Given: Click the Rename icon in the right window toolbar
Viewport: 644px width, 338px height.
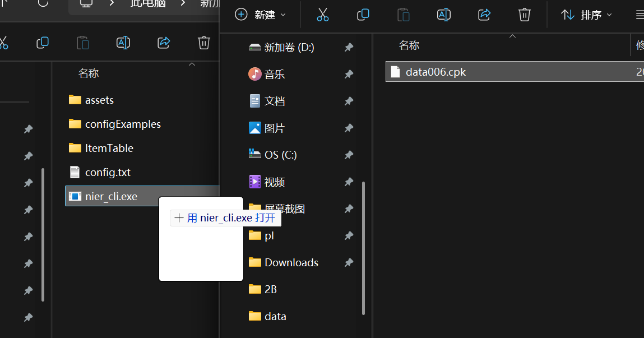Looking at the screenshot, I should point(444,15).
